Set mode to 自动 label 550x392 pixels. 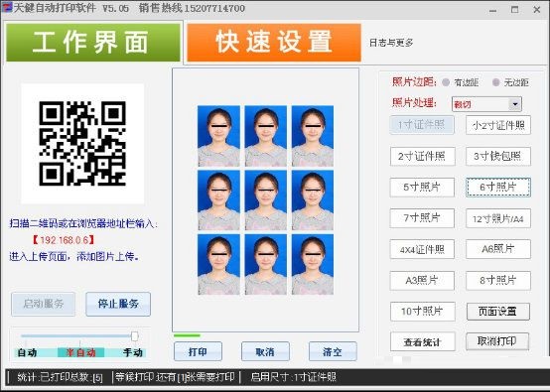[28, 352]
